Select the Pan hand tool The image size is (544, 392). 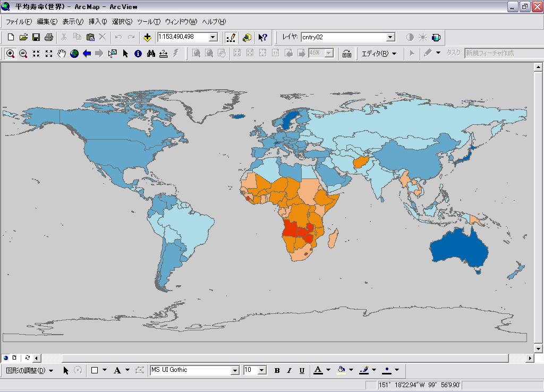click(62, 54)
